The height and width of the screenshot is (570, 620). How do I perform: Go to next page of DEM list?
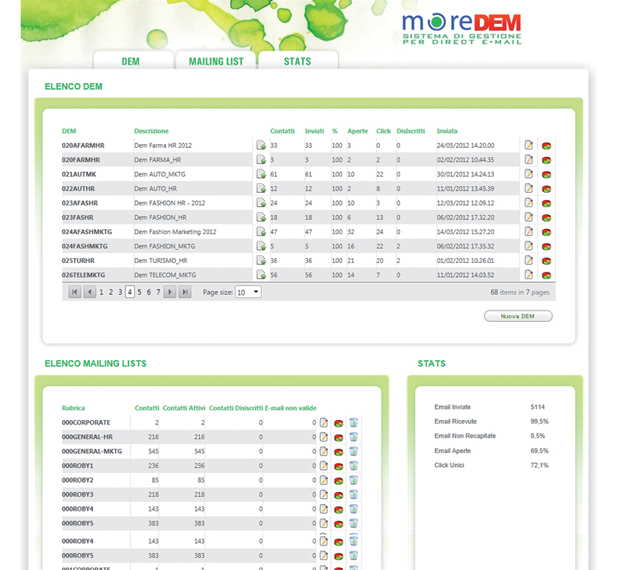[x=170, y=292]
